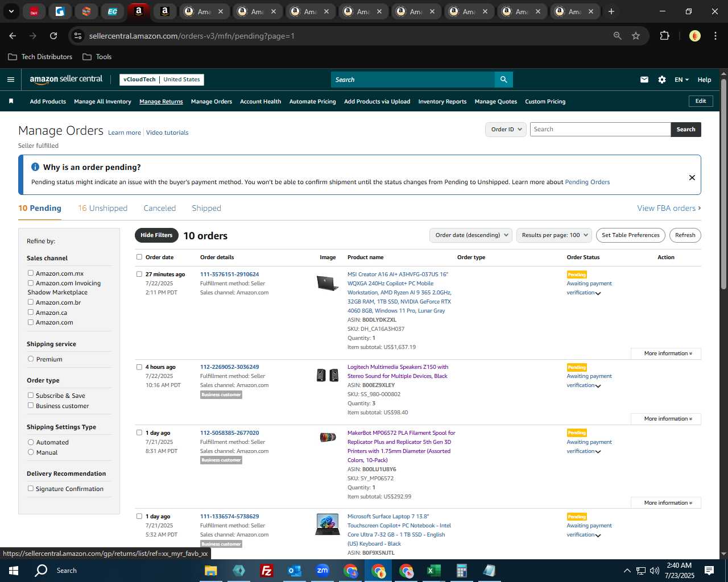View site information icon in address bar
This screenshot has height=582, width=728.
[x=78, y=36]
